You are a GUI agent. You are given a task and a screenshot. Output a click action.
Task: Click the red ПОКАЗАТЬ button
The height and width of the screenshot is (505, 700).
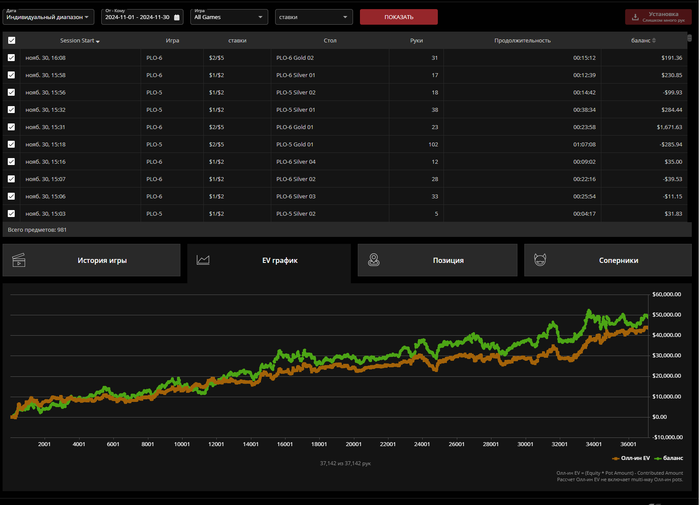coord(399,17)
